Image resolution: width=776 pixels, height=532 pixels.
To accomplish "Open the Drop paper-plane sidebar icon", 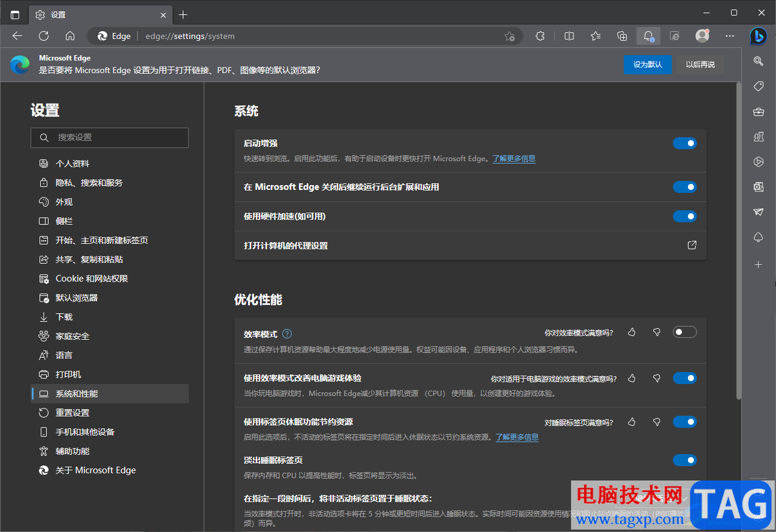I will 758,212.
